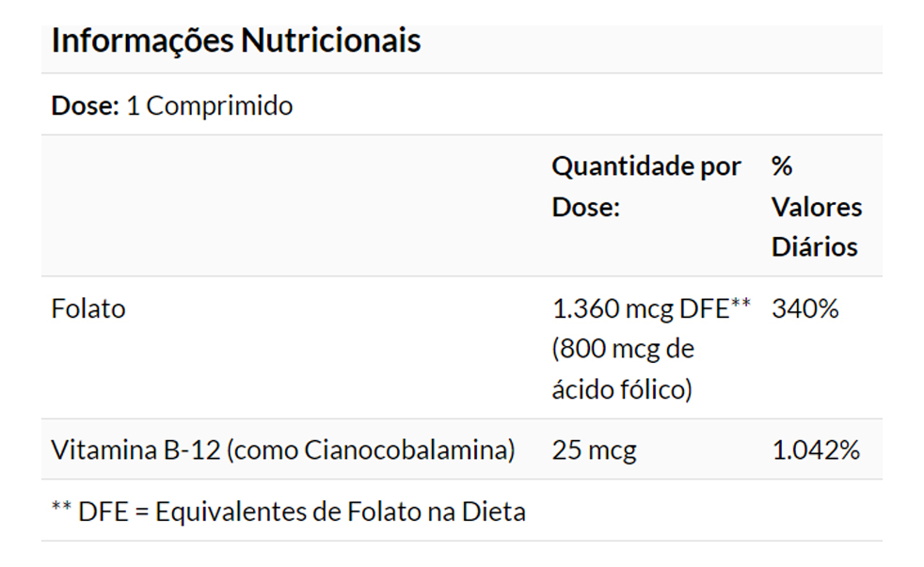Click the 800 mcg parenthetical text

623,349
